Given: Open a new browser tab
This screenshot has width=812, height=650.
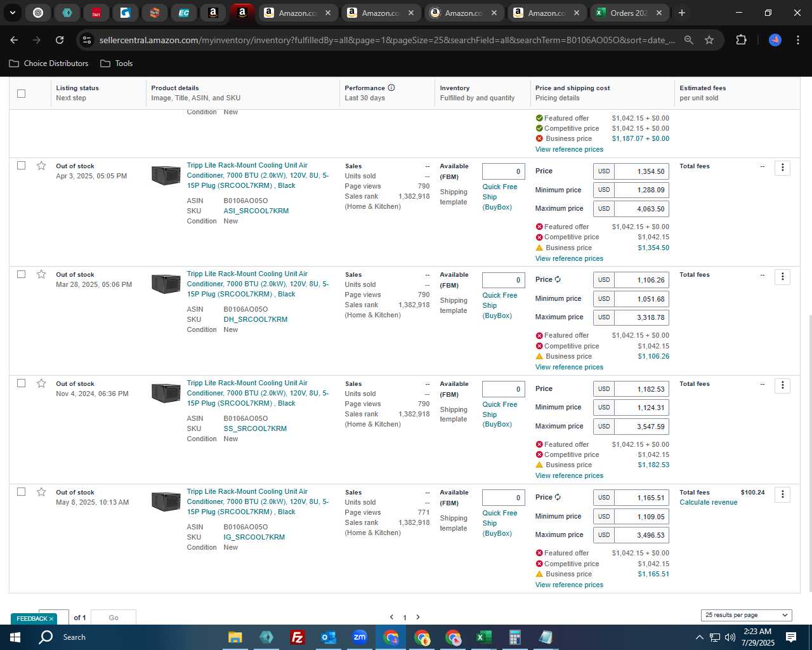Looking at the screenshot, I should click(x=682, y=13).
